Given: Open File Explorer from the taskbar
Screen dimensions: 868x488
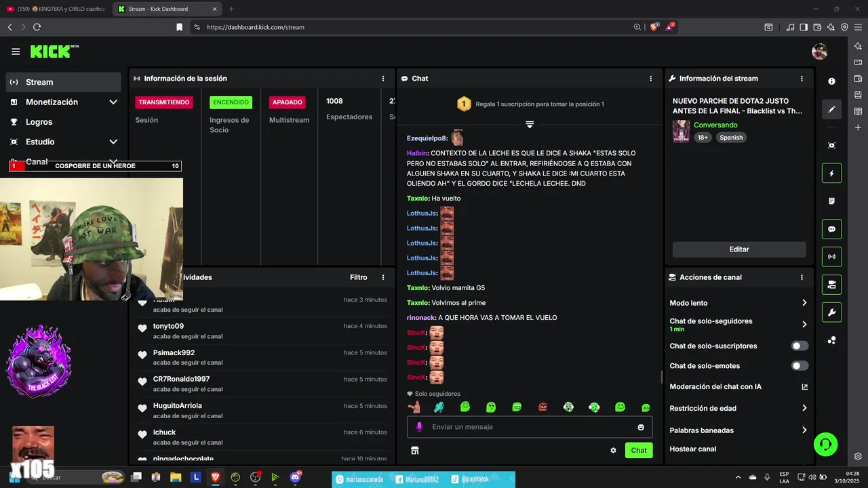Looking at the screenshot, I should (176, 477).
